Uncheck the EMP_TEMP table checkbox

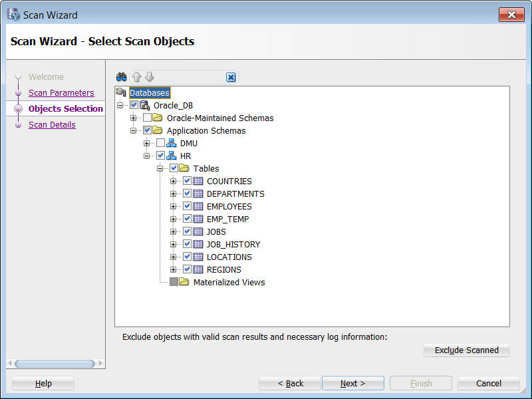tap(187, 218)
